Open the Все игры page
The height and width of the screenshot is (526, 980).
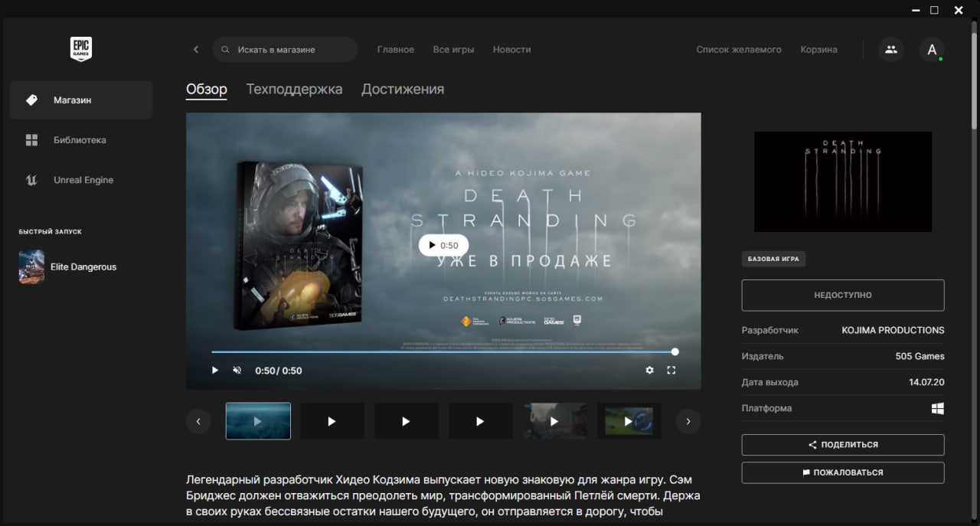click(x=453, y=49)
